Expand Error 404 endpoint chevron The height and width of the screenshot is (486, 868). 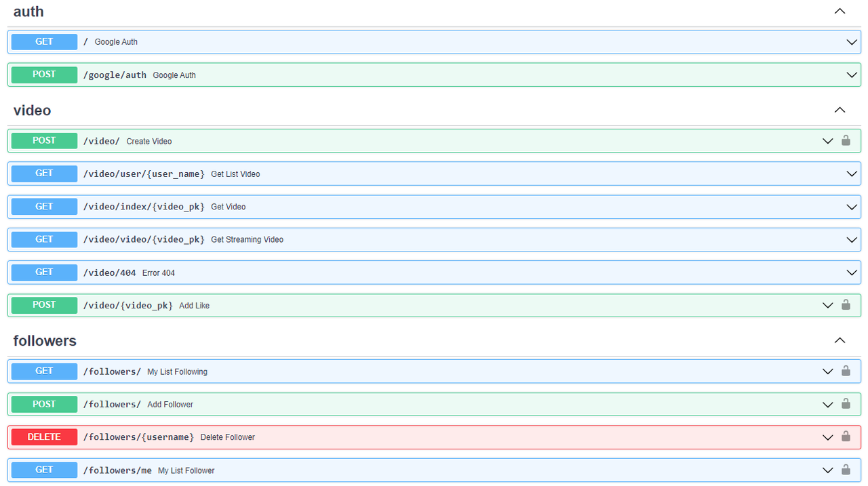pos(852,272)
